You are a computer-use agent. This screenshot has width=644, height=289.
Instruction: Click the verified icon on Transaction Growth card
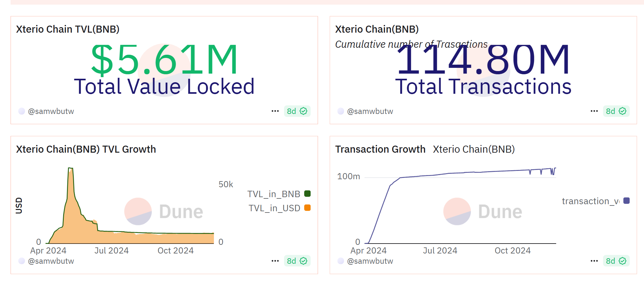622,261
